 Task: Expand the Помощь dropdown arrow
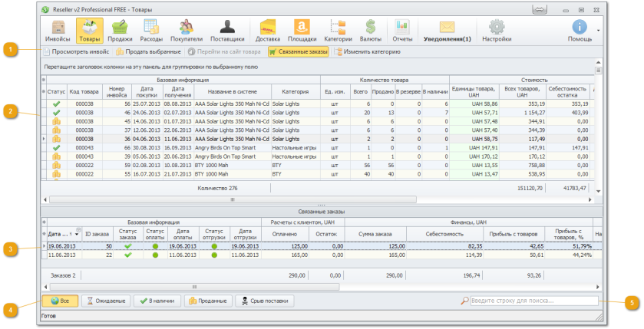point(598,31)
